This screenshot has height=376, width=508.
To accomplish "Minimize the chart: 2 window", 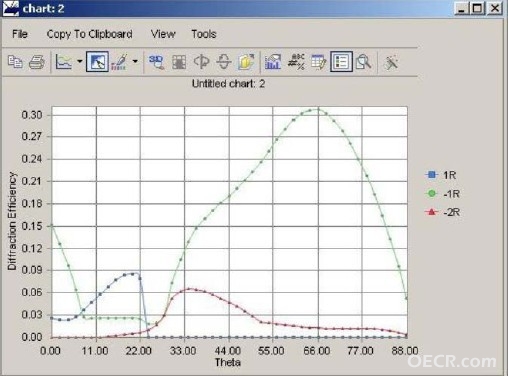I will (x=461, y=8).
